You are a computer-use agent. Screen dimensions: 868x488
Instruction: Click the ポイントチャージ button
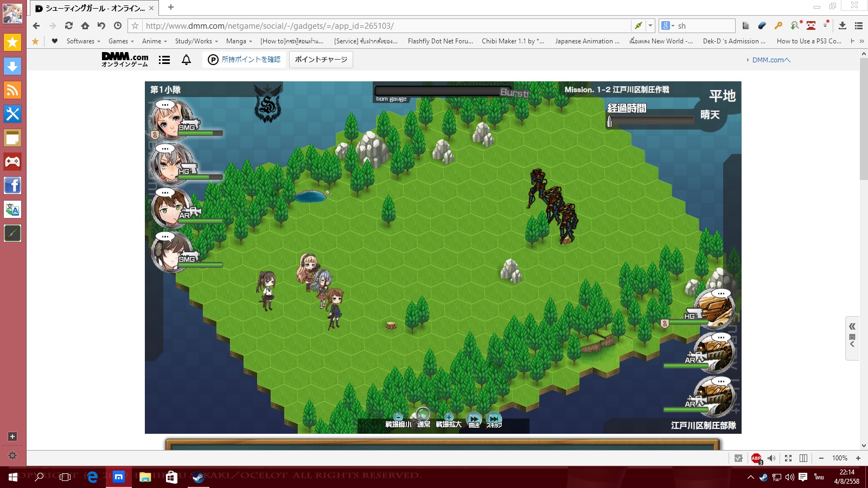(321, 60)
